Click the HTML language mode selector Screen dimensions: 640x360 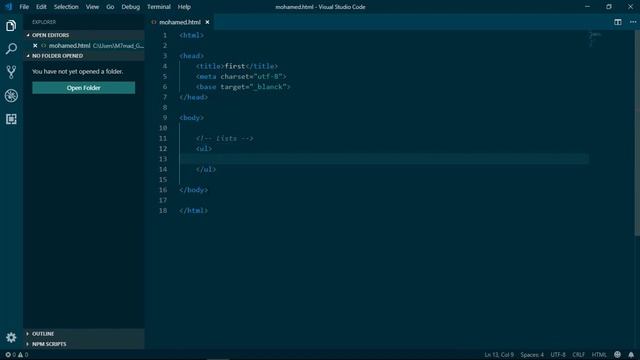pyautogui.click(x=599, y=355)
